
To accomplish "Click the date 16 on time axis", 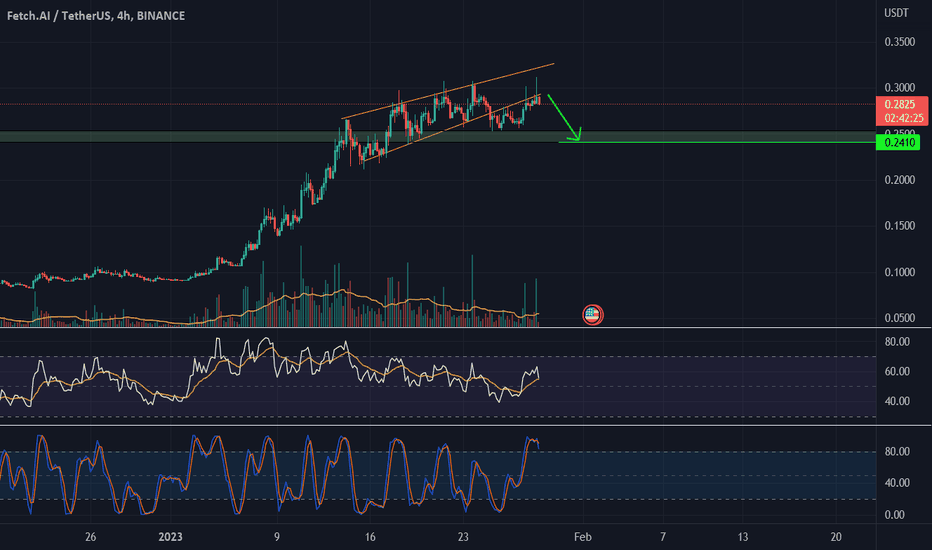I will pyautogui.click(x=370, y=537).
